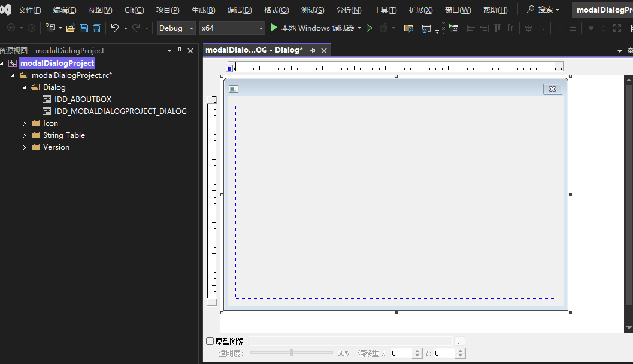Select IDD_MODALDIALOGPROJECT_DIALOG resource entry
This screenshot has width=633, height=364.
coord(120,111)
